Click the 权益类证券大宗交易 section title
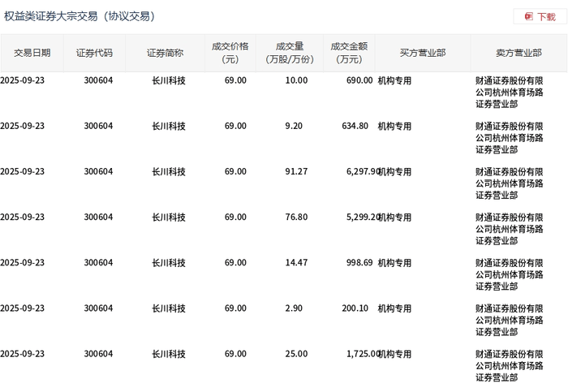The image size is (568, 392). (x=80, y=16)
